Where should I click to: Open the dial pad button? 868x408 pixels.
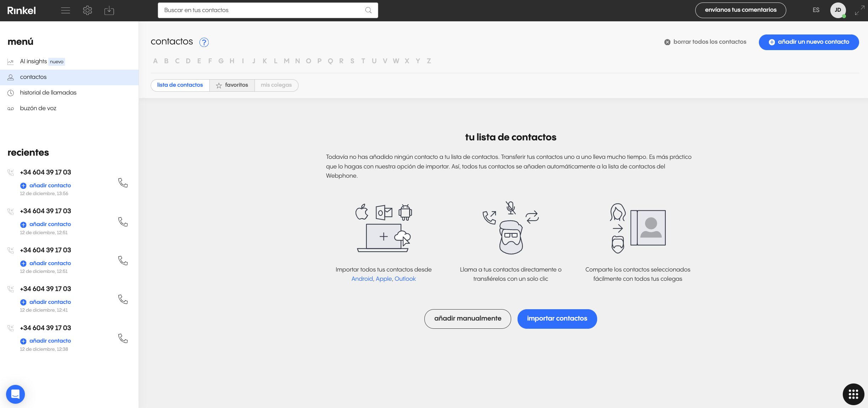pyautogui.click(x=853, y=394)
